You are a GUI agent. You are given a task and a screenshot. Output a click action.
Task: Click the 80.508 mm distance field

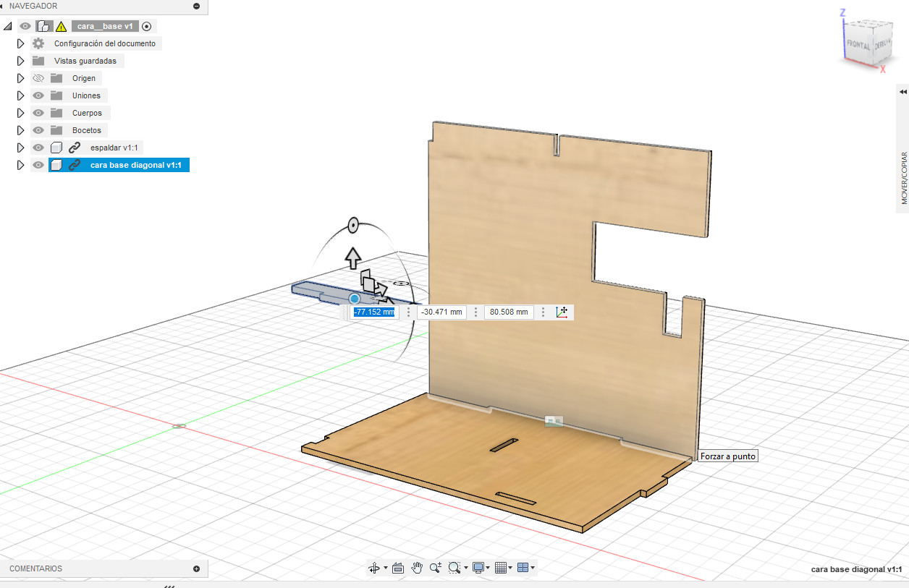509,312
